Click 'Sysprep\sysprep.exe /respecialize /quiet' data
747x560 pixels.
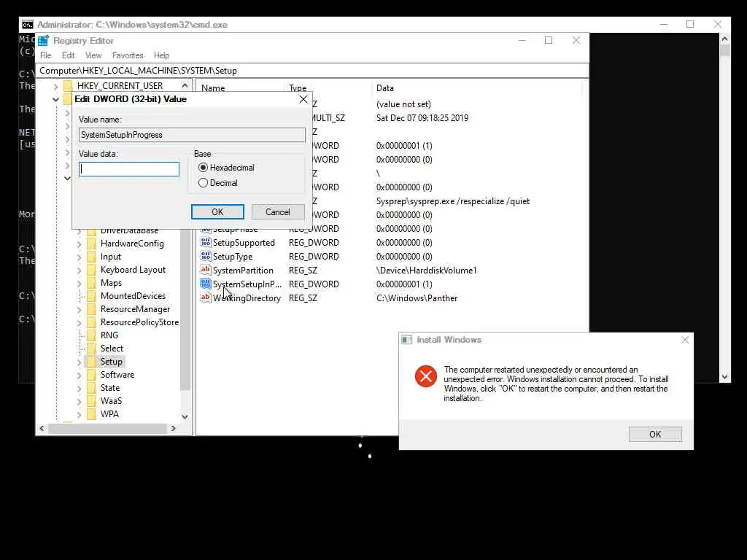pyautogui.click(x=453, y=201)
